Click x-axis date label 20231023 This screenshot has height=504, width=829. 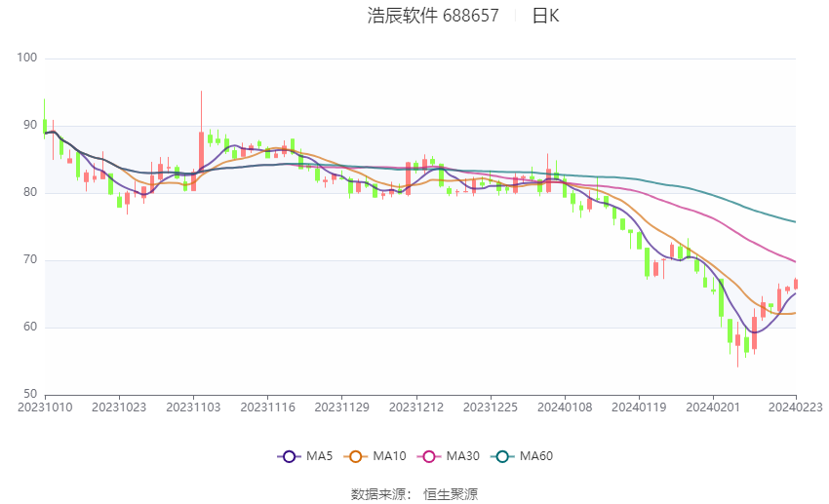(x=119, y=407)
